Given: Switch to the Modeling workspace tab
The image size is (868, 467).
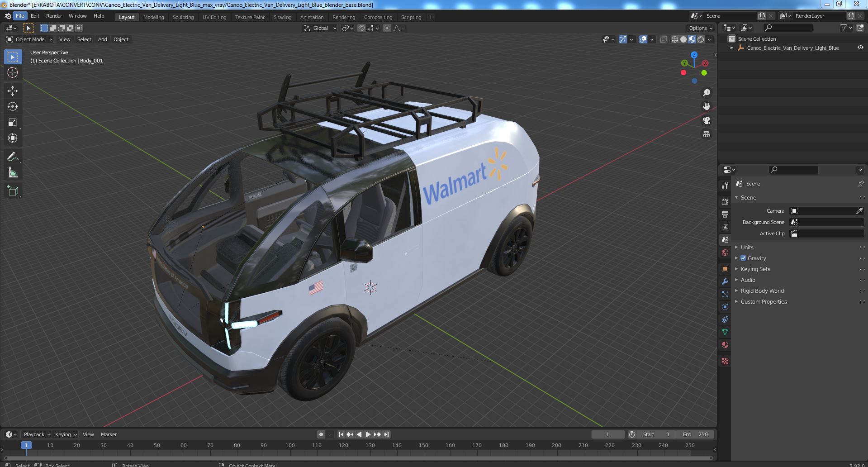Looking at the screenshot, I should pyautogui.click(x=153, y=17).
